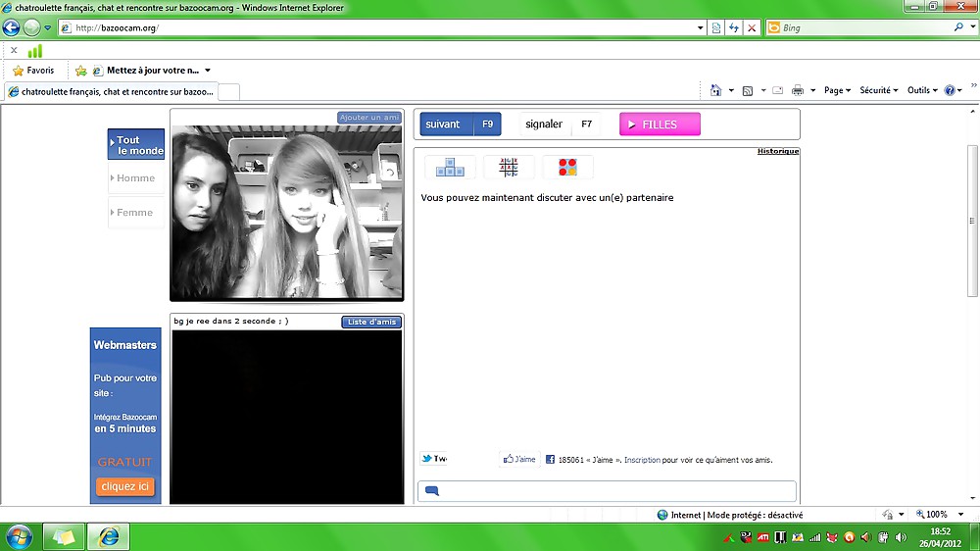Click the chat message input field
This screenshot has height=551, width=980.
[x=607, y=491]
